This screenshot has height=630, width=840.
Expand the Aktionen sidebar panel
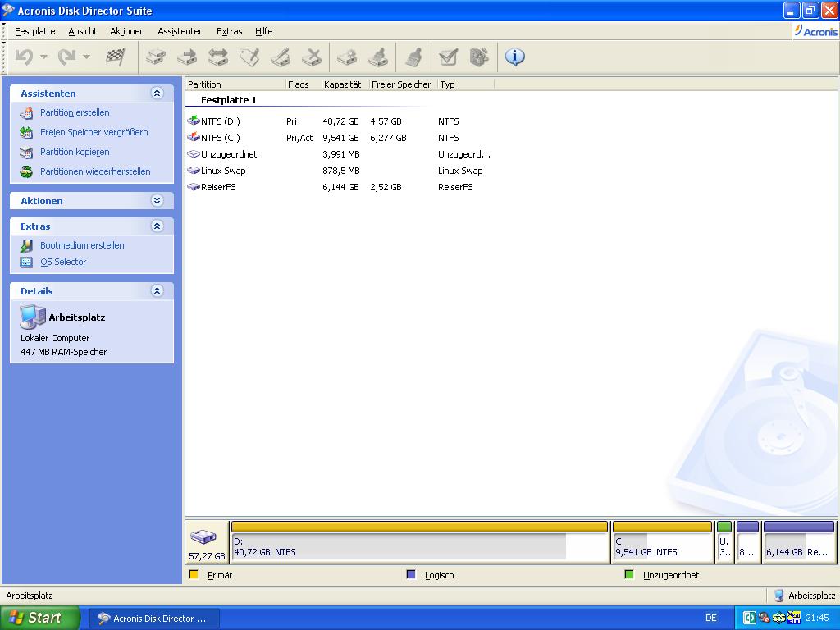(157, 201)
